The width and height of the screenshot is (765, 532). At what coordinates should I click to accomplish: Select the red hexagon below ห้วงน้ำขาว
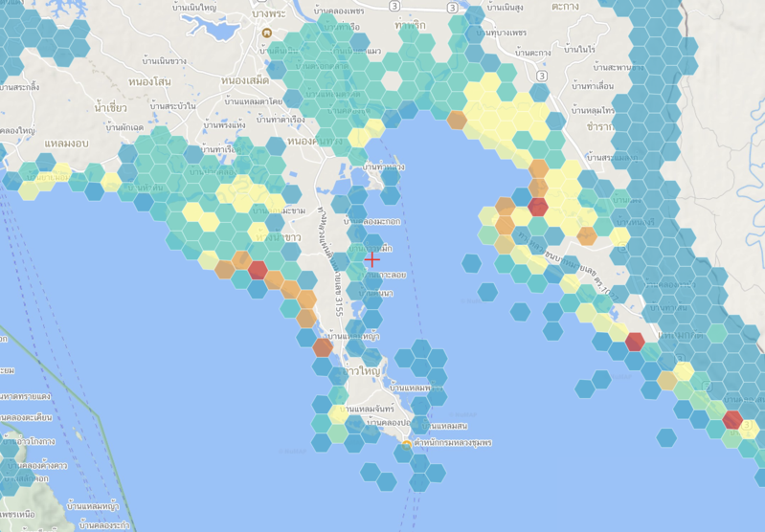258,270
